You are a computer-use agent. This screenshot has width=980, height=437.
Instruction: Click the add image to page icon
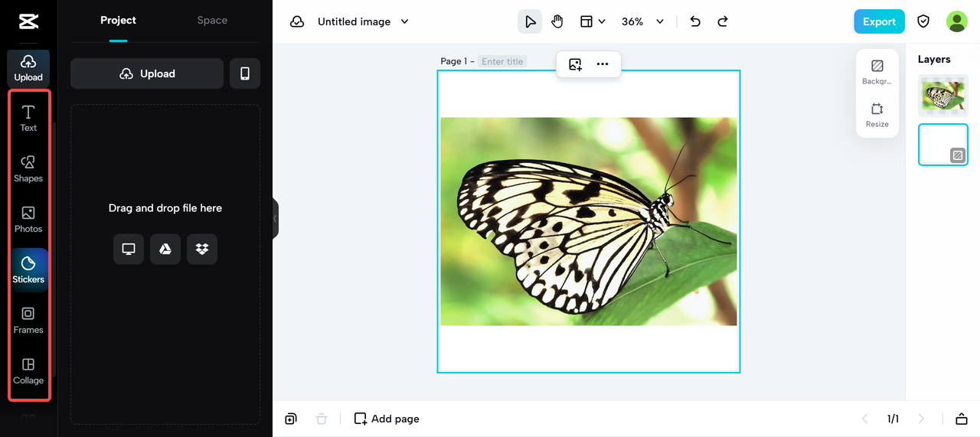pyautogui.click(x=575, y=64)
